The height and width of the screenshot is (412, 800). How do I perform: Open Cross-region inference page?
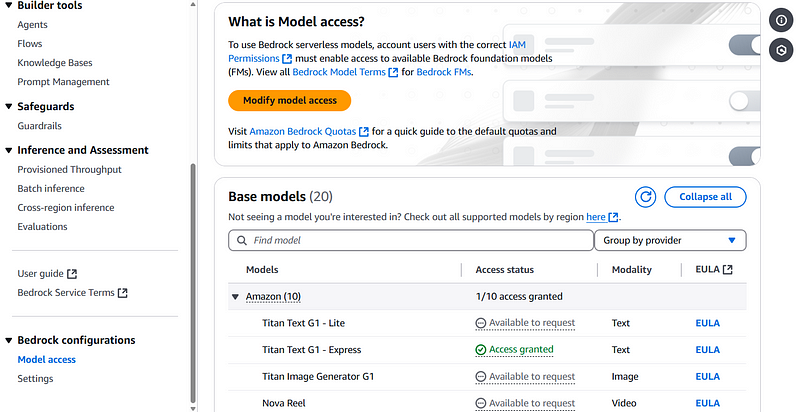click(x=66, y=208)
